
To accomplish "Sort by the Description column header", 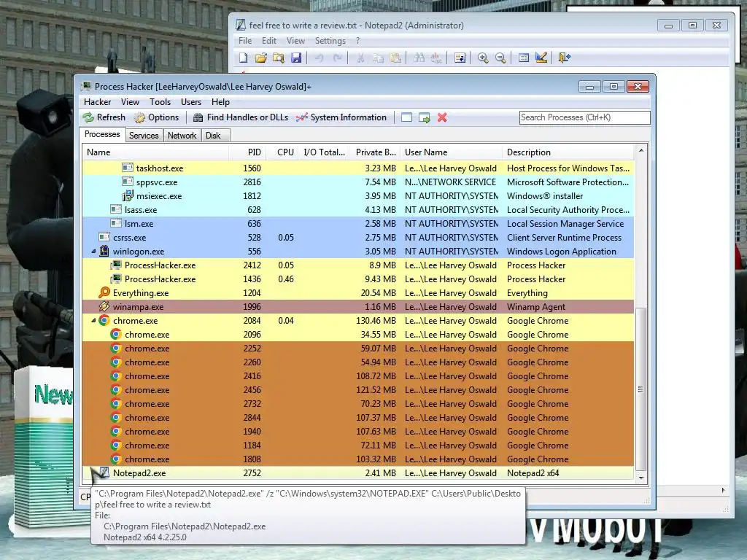I will pos(568,152).
